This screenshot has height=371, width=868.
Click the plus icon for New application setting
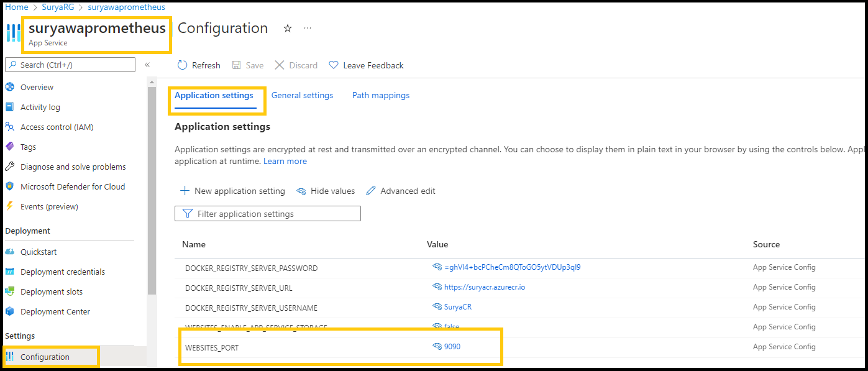tap(185, 191)
